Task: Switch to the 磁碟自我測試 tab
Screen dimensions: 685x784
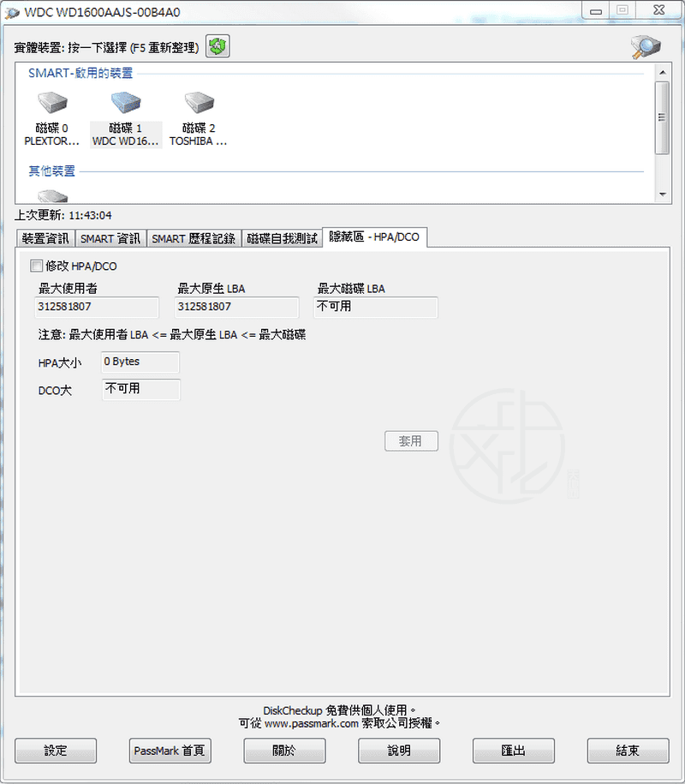Action: click(282, 238)
